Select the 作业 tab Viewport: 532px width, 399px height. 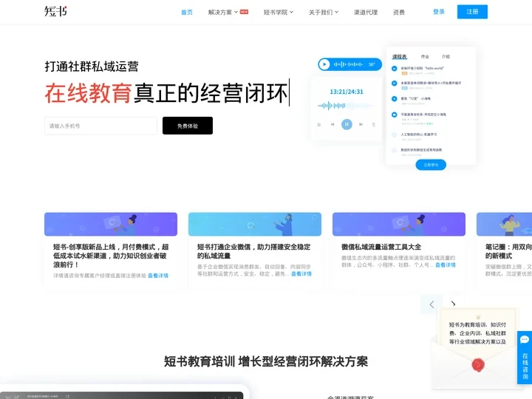point(425,57)
